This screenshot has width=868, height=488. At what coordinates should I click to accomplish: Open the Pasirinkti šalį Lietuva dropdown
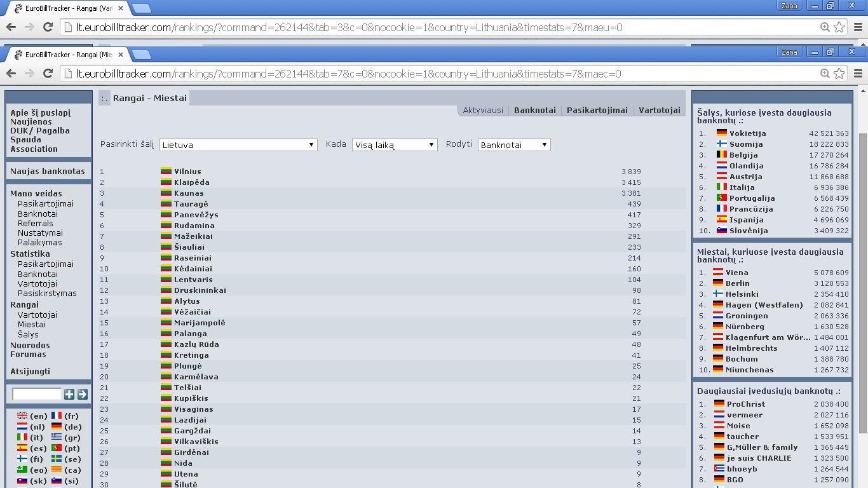pyautogui.click(x=238, y=145)
